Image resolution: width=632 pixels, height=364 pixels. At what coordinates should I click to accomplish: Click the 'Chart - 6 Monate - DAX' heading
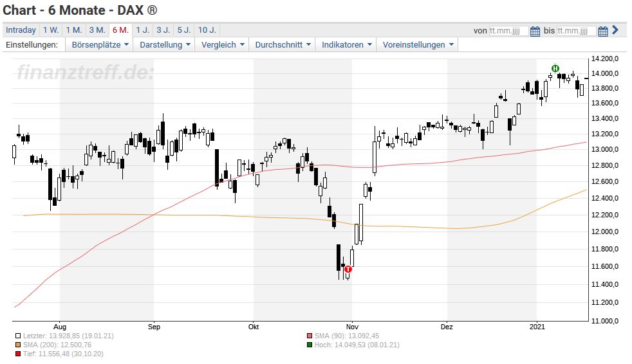pyautogui.click(x=80, y=10)
